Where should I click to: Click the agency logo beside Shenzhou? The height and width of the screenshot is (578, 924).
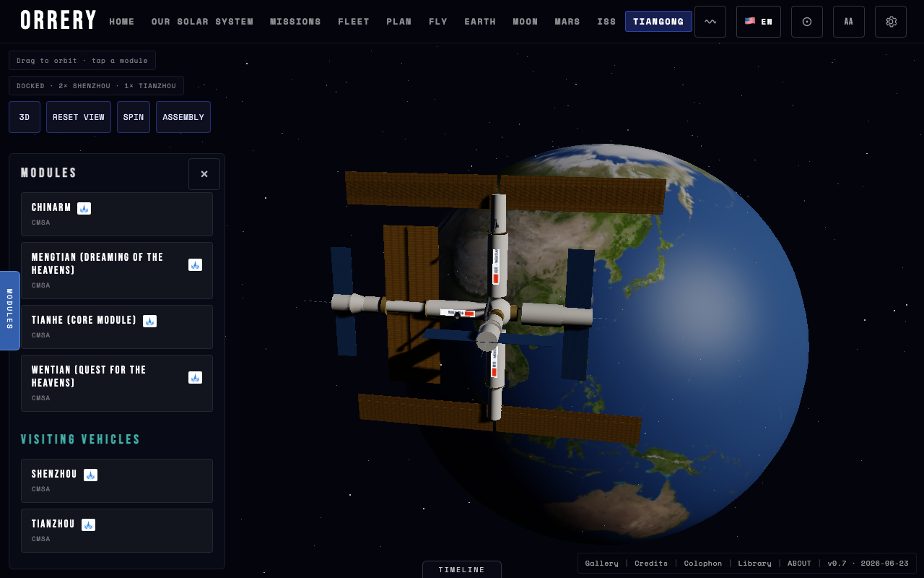pos(90,475)
